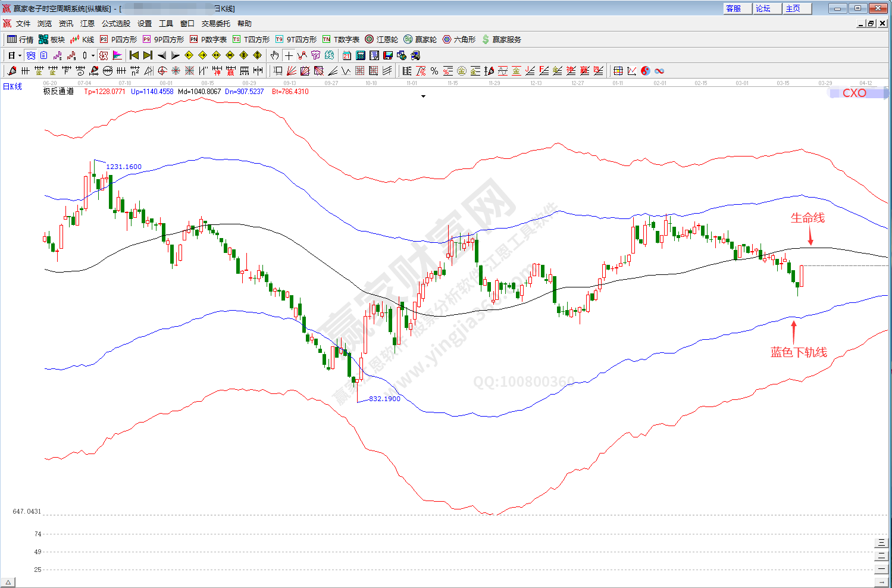The width and height of the screenshot is (892, 588).
Task: Open the 公式选股 menu
Action: 115,24
